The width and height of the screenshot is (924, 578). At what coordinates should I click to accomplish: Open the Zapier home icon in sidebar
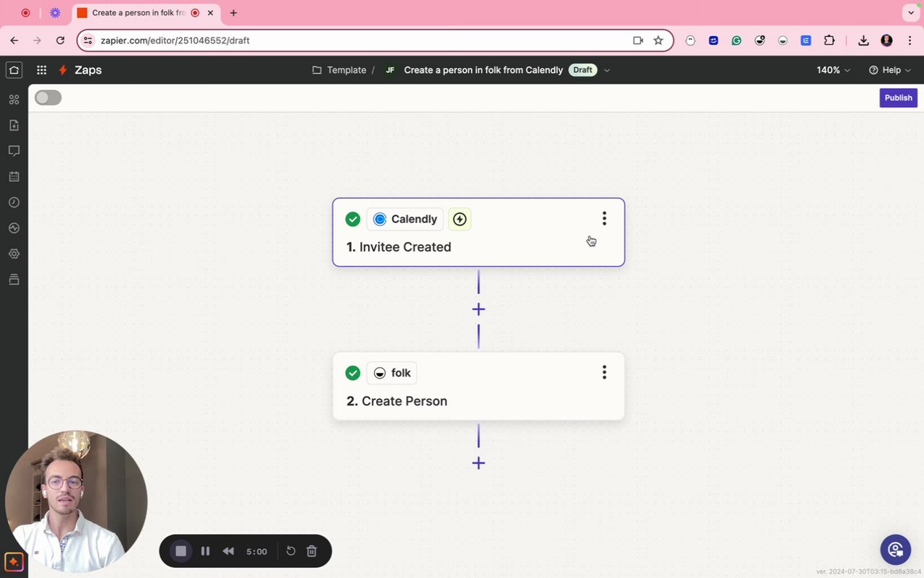[14, 70]
